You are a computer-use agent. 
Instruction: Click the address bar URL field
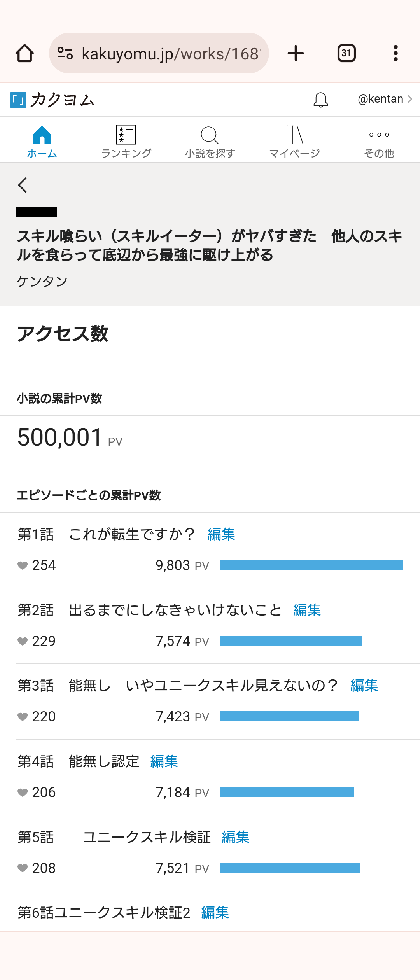[170, 54]
